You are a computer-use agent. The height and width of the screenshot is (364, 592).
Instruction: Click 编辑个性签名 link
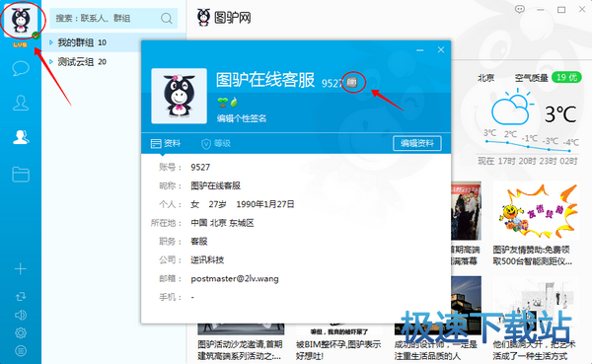[x=242, y=118]
